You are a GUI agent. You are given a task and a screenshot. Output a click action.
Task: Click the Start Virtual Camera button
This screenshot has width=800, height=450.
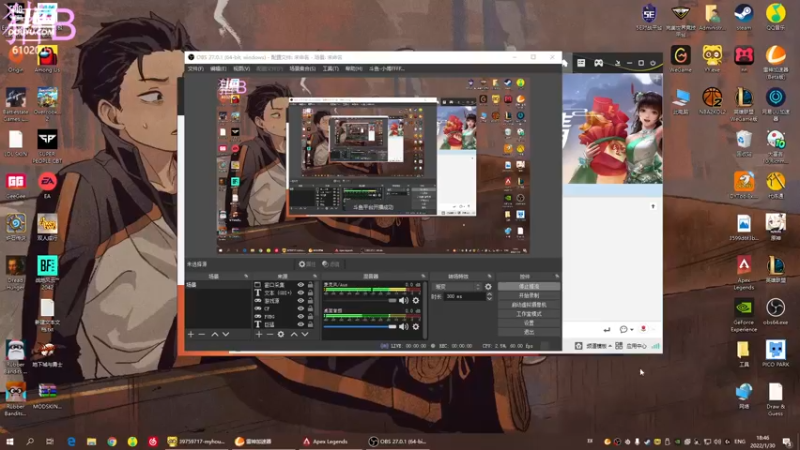coord(529,305)
